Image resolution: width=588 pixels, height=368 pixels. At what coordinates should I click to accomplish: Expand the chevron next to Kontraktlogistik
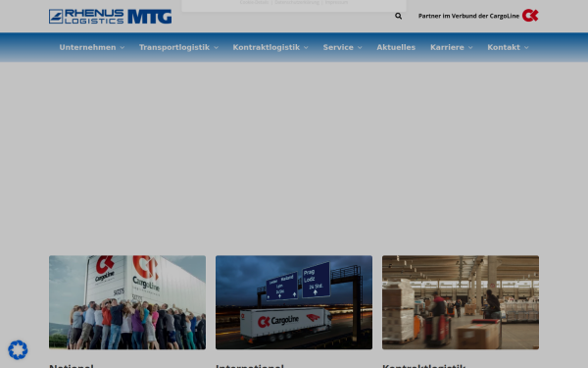306,48
